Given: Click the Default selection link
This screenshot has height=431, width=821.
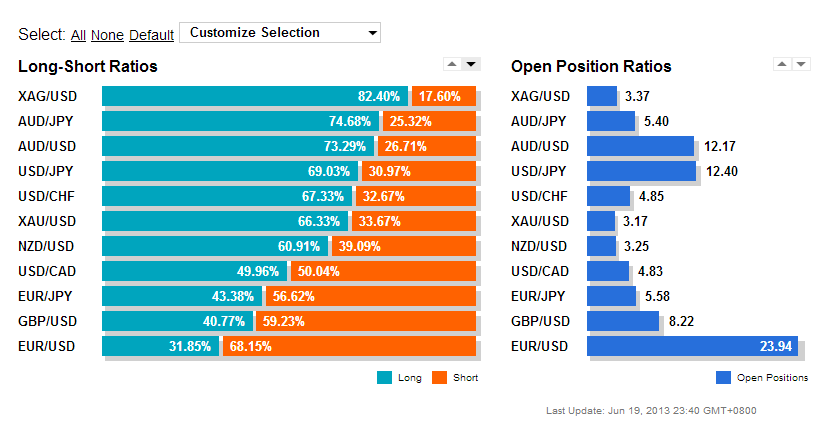Looking at the screenshot, I should click(x=151, y=35).
